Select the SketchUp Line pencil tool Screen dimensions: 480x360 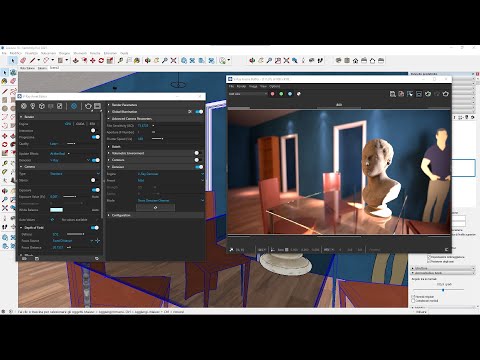tap(32, 60)
